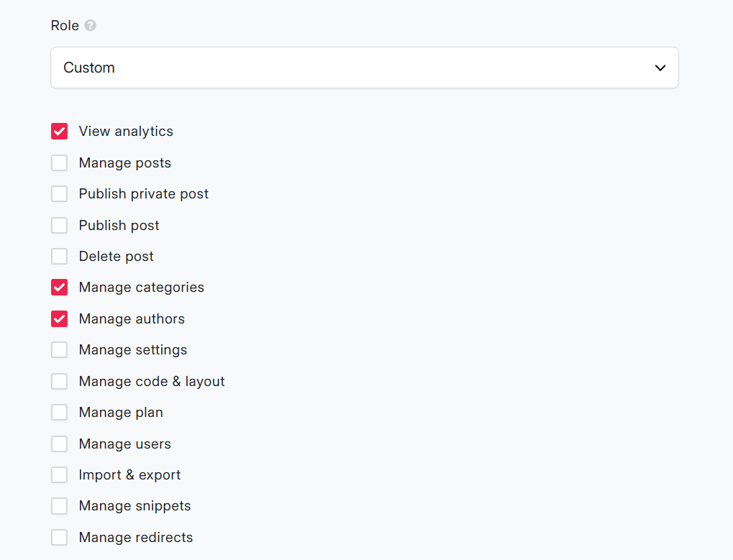
Task: Enable the Manage redirects permission
Action: pos(59,537)
